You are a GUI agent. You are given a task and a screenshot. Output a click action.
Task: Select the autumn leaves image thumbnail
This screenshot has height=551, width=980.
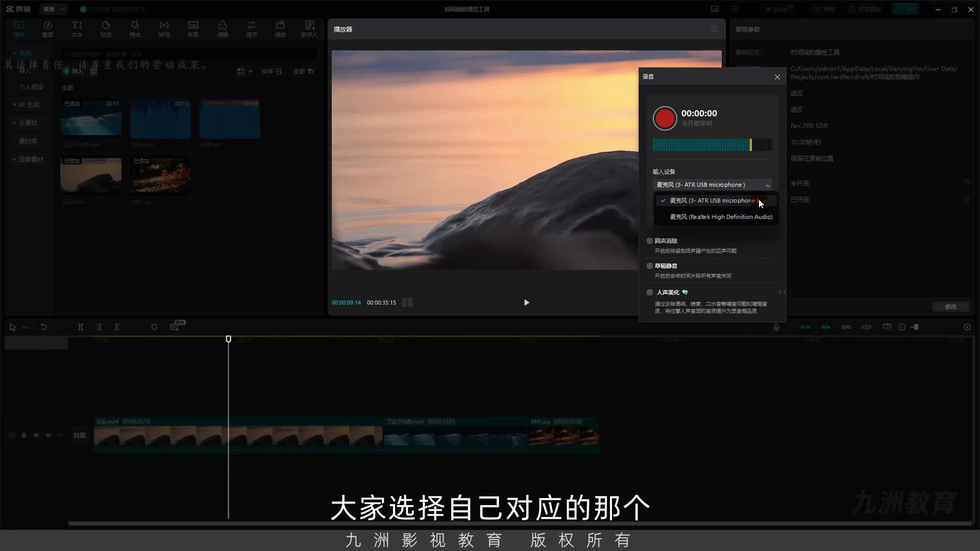pos(160,176)
